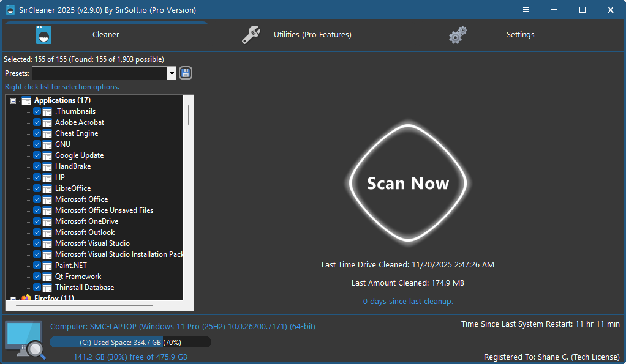
Task: Switch to the Utilities (Pro Features) tab
Action: pos(312,35)
